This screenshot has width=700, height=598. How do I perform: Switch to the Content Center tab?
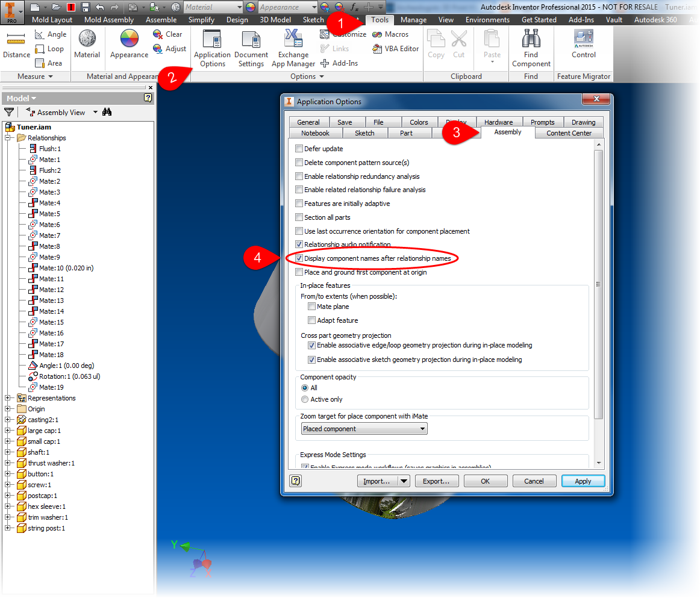click(x=569, y=133)
